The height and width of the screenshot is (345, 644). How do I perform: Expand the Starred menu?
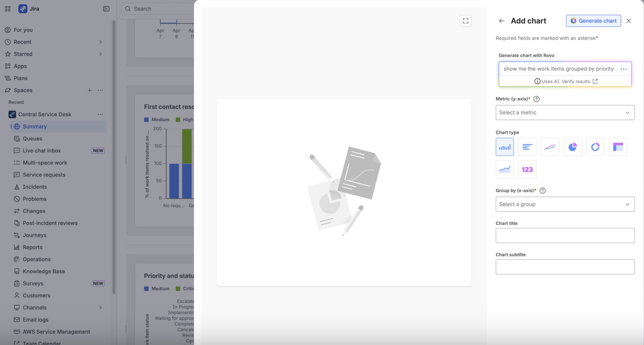[x=100, y=54]
